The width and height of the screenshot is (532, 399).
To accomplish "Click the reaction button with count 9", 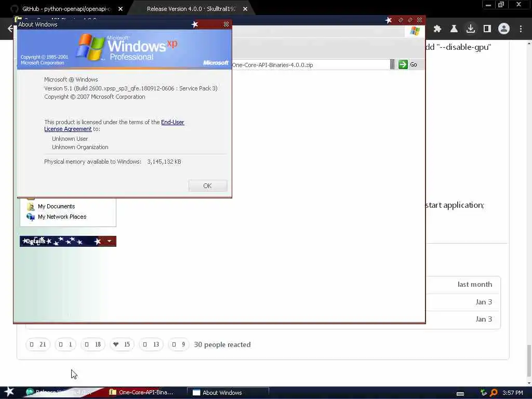I will [179, 344].
